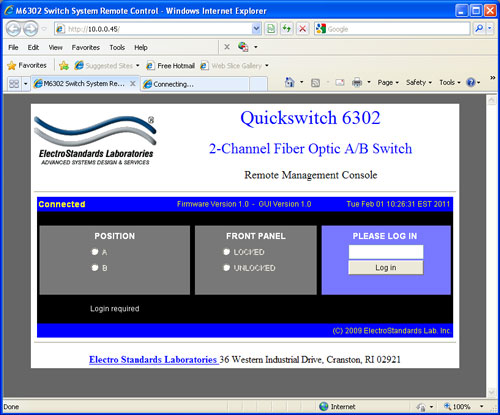
Task: Open the Page command menu
Action: click(x=388, y=82)
